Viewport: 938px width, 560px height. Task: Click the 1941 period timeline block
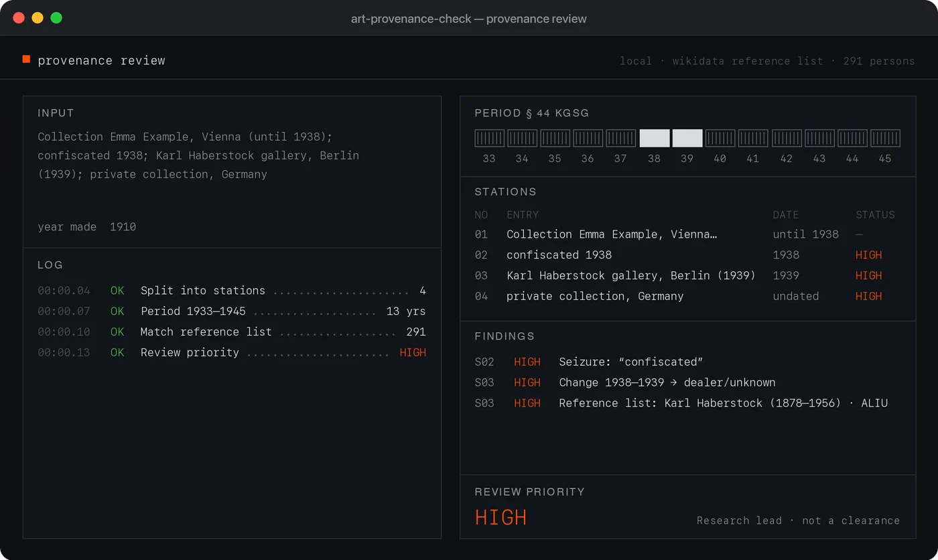click(x=753, y=138)
